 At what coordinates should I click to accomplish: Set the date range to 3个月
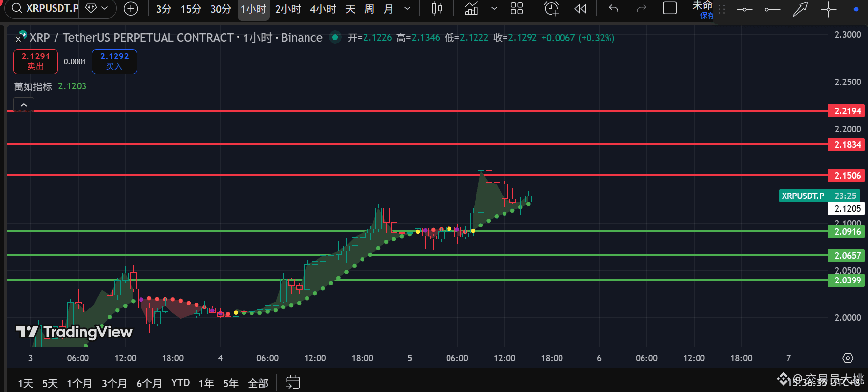[x=114, y=383]
